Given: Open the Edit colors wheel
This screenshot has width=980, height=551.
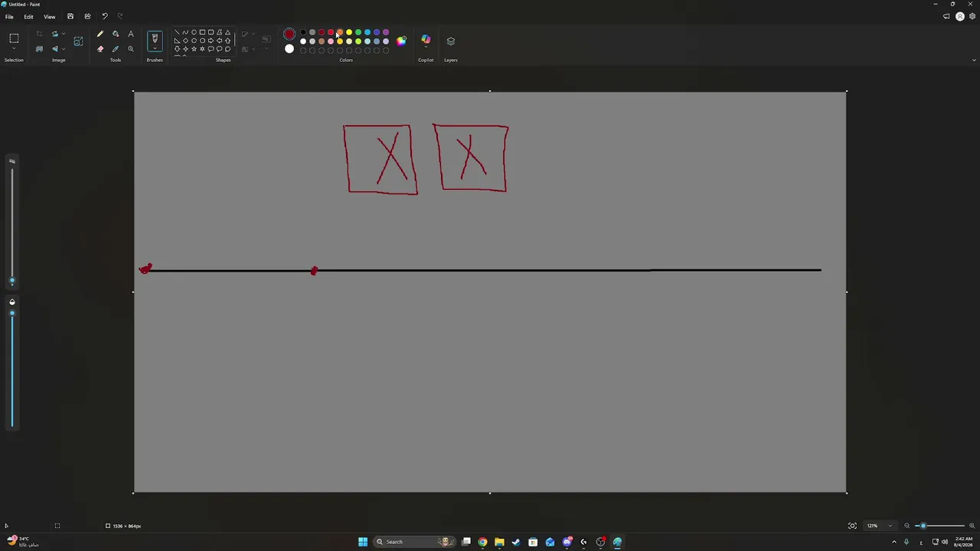Looking at the screenshot, I should pos(401,41).
